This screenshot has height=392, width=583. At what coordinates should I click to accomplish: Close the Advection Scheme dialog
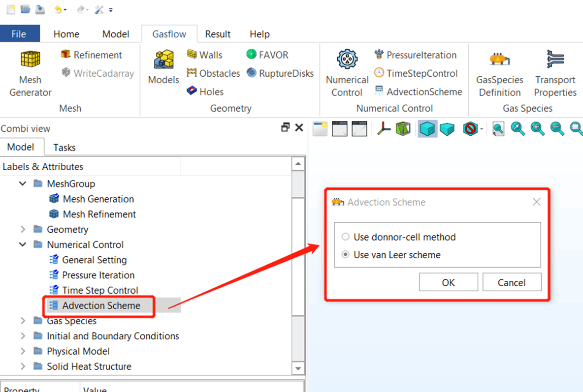[x=536, y=202]
